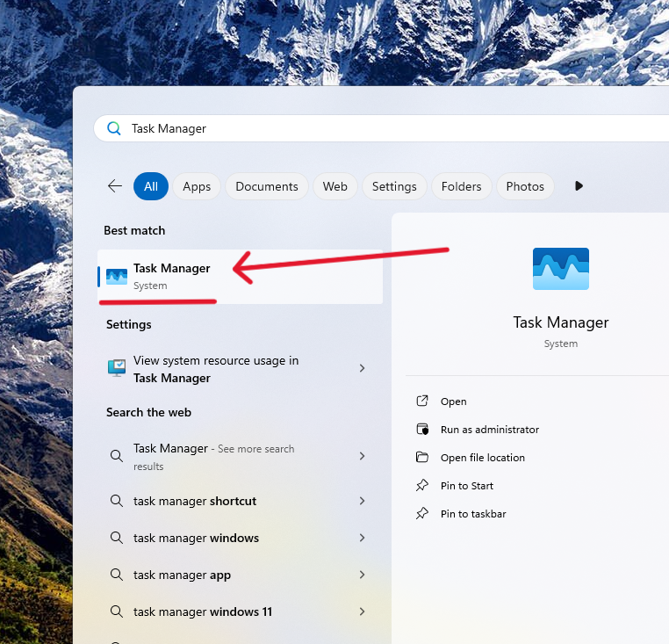The width and height of the screenshot is (669, 644).
Task: Select task manager app web suggestion
Action: (x=241, y=575)
